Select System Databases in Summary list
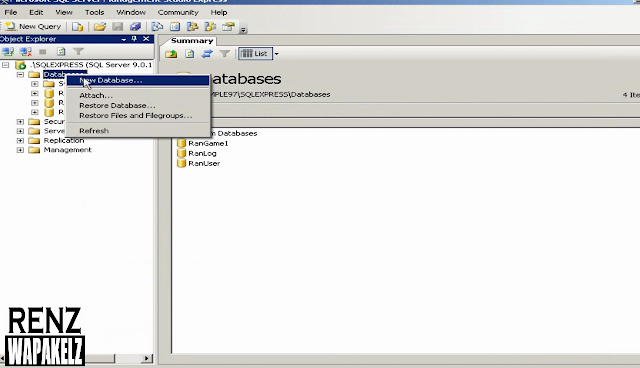Image resolution: width=640 pixels, height=368 pixels. (233, 133)
